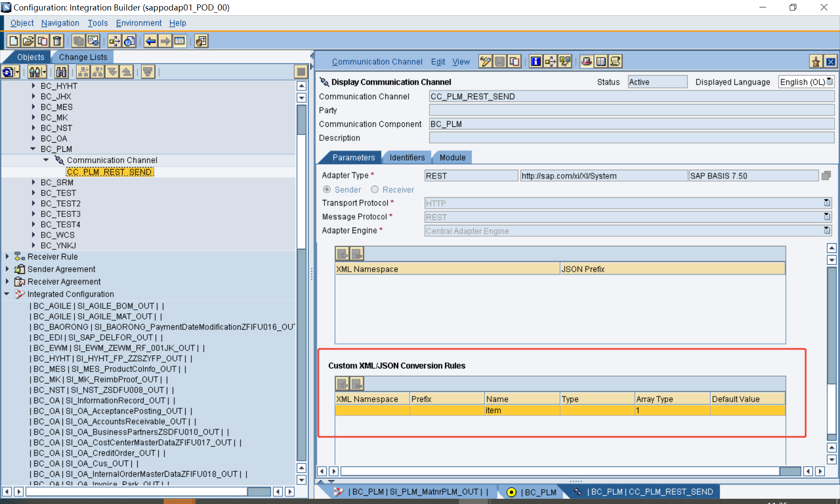The image size is (840, 504).
Task: Click the blue information icon in channel toolbar
Action: [535, 62]
